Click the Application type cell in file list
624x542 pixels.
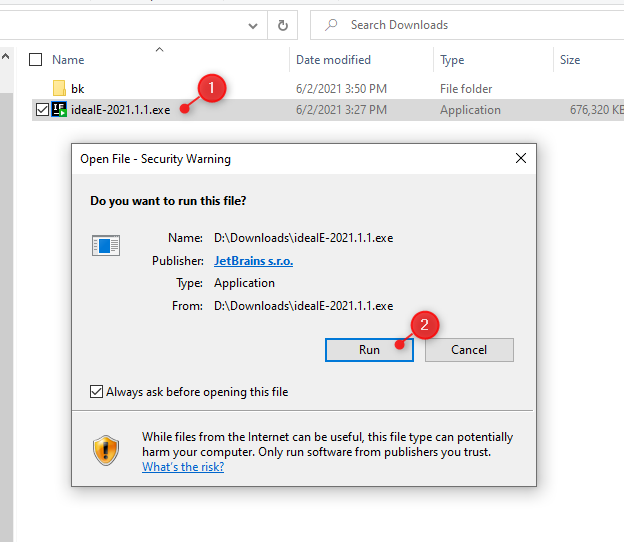[x=470, y=110]
